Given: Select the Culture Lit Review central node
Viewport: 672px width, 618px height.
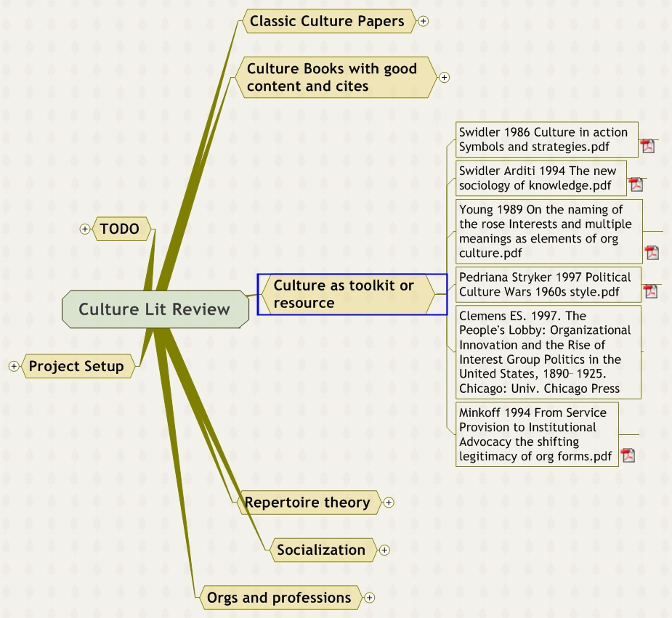Looking at the screenshot, I should pos(154,309).
